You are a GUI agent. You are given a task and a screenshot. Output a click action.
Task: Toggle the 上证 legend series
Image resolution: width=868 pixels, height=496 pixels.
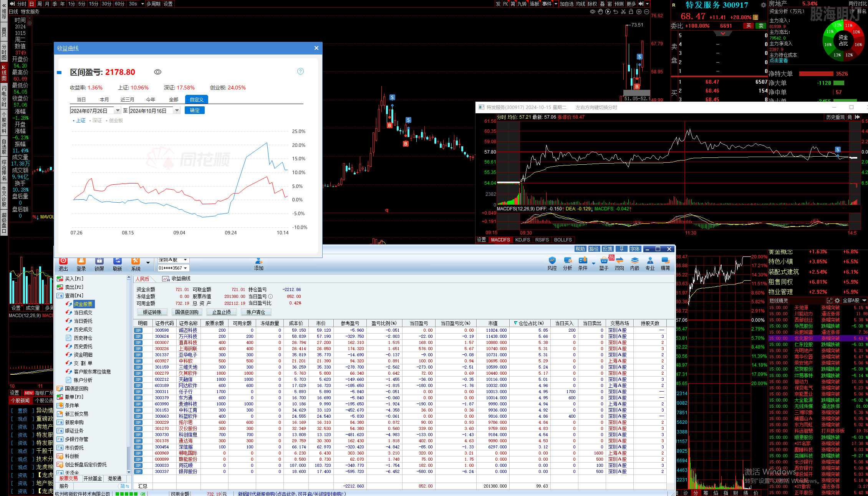point(79,121)
